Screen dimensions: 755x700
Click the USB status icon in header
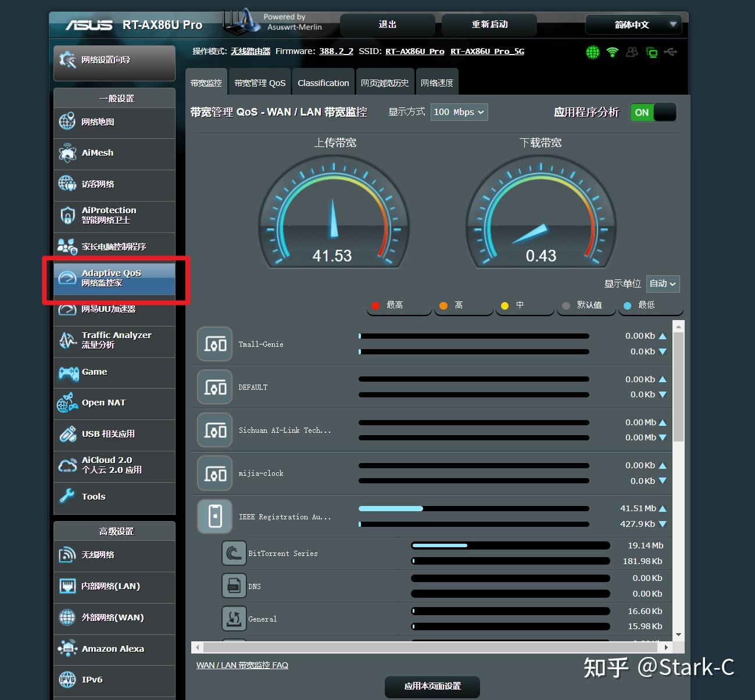click(x=671, y=52)
